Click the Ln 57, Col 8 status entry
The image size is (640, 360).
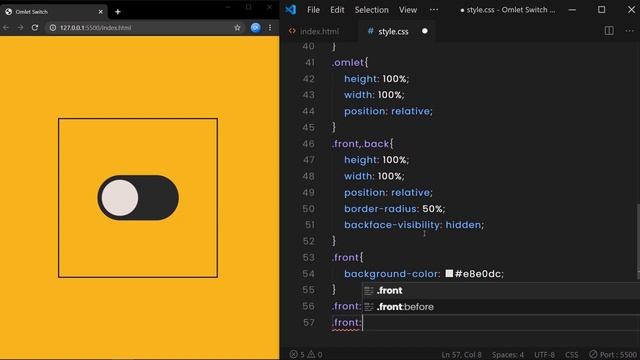tap(461, 355)
